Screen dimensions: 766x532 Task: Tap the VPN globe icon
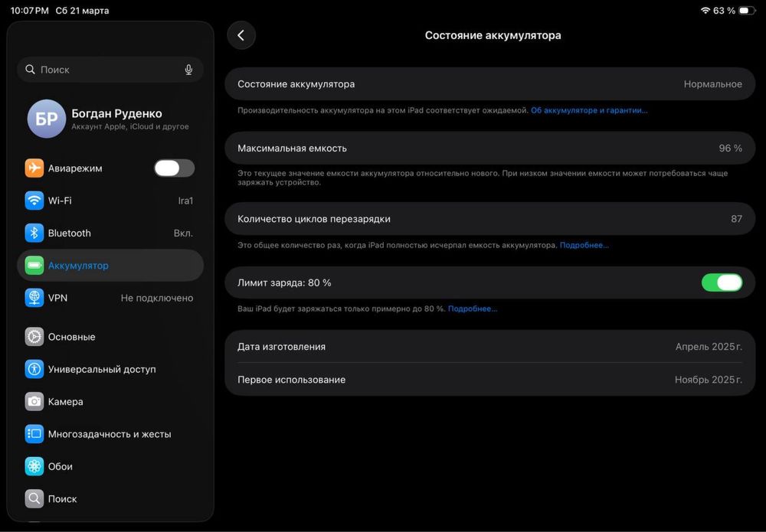34,298
